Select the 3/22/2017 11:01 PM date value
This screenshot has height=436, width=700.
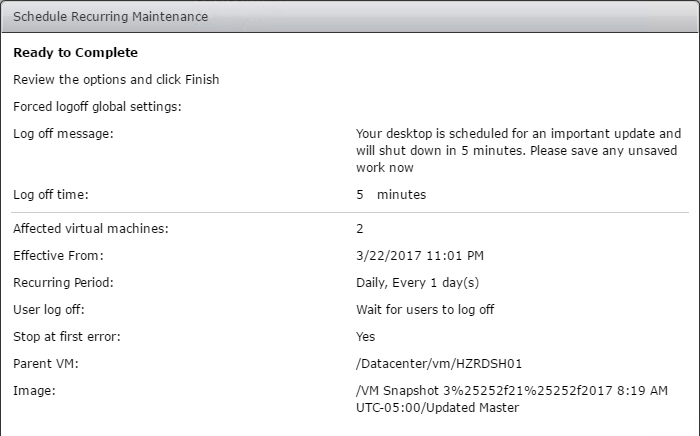point(420,256)
